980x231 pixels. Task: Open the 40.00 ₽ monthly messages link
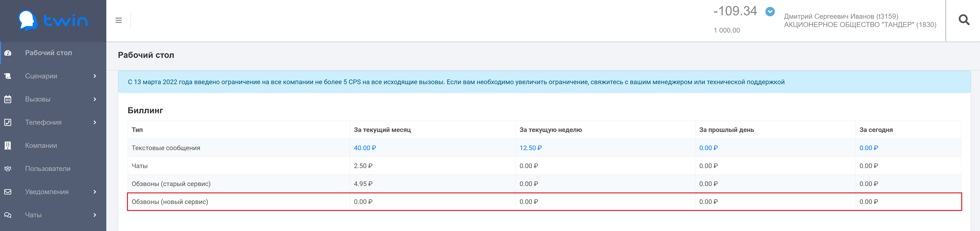coord(365,148)
